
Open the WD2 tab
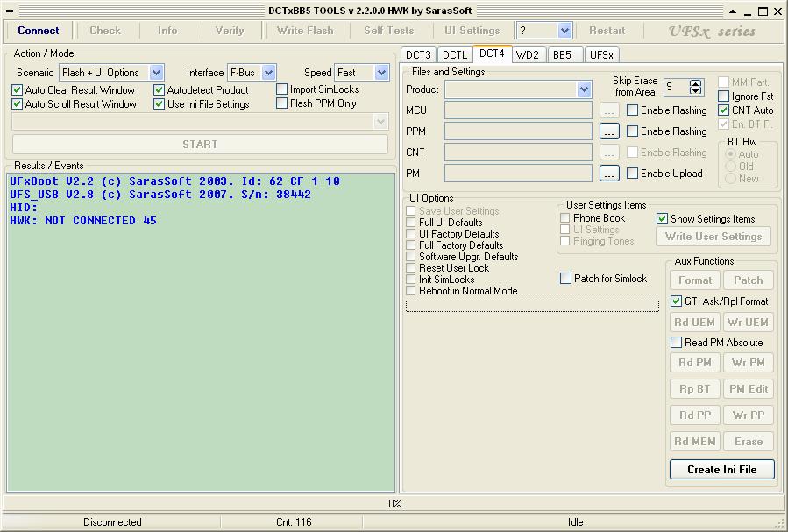coord(528,54)
